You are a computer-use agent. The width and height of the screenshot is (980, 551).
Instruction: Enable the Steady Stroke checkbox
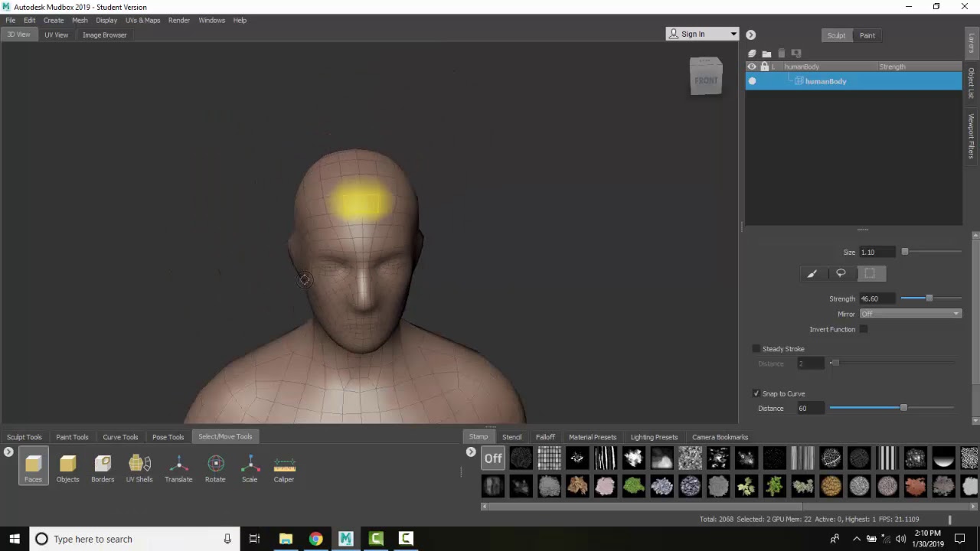pyautogui.click(x=756, y=349)
